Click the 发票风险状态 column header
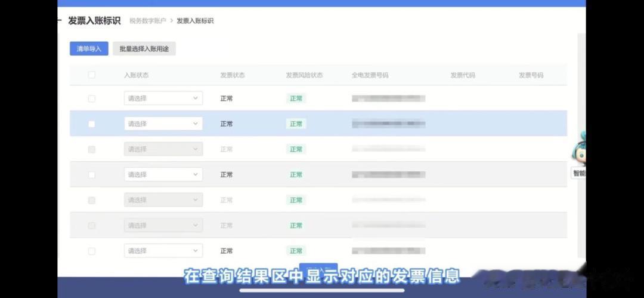644x298 pixels. (304, 75)
